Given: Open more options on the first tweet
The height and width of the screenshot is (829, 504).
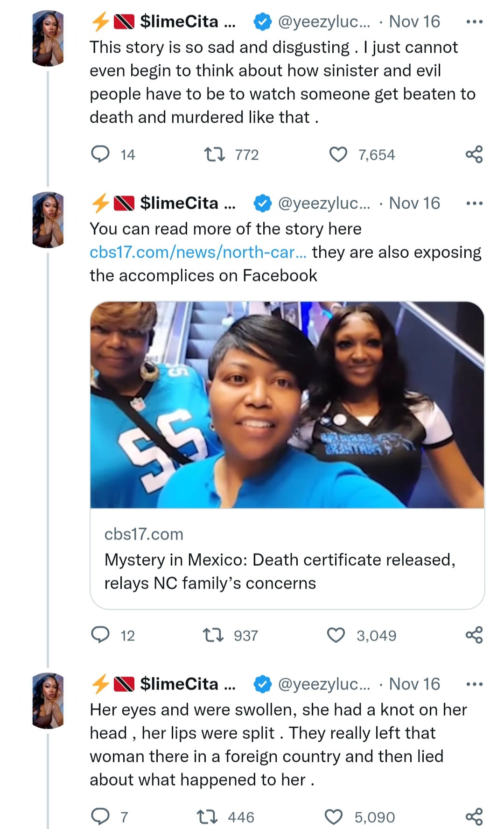Looking at the screenshot, I should [474, 22].
